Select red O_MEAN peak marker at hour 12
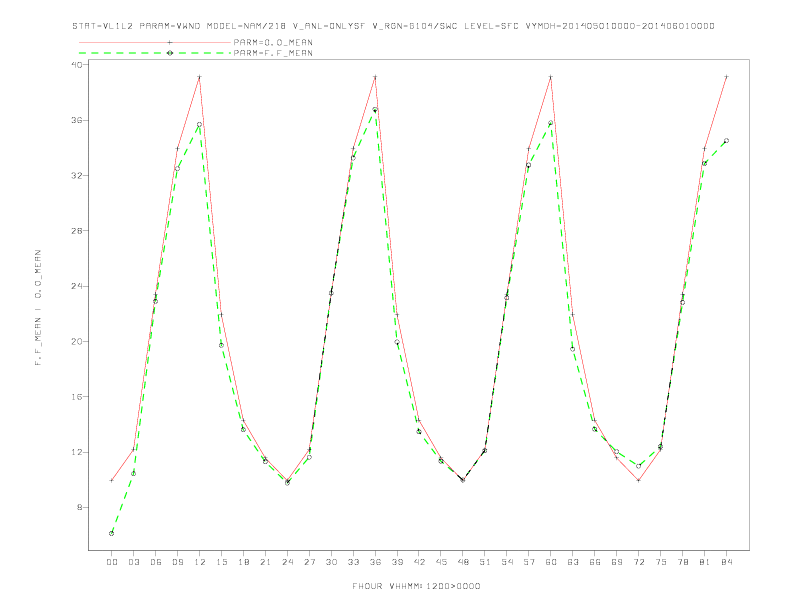792x612 pixels. [200, 77]
